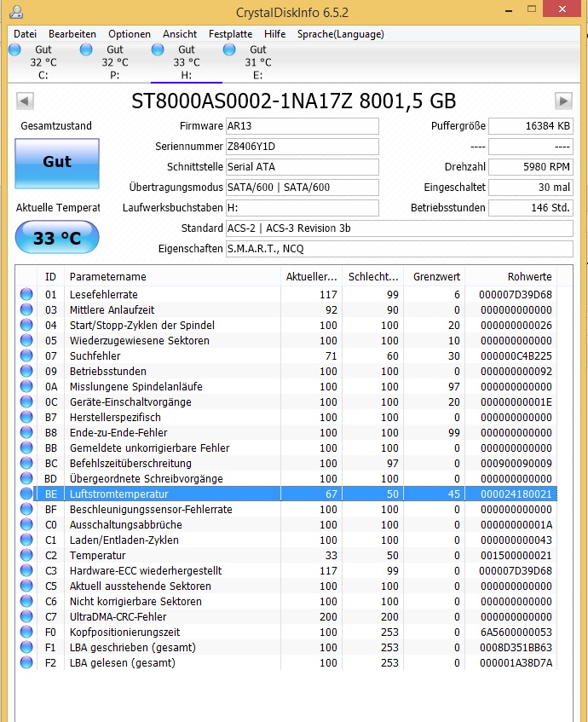Click the Eingeschaltet value 30 mal
Viewport: 588px width, 722px height.
click(x=530, y=188)
